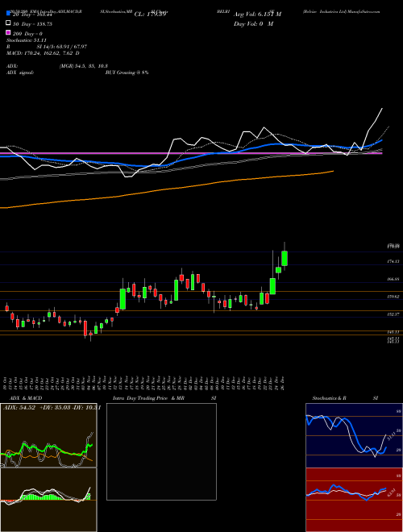This screenshot has width=403, height=532.
Task: Select the '50 Day = 158.75' label
Action: click(32, 24)
